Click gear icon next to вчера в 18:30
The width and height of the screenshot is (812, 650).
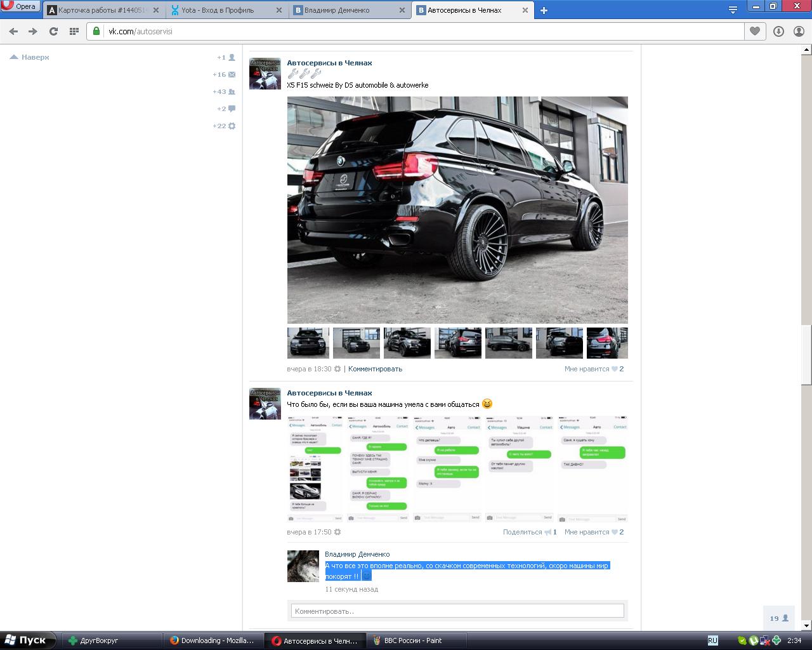(x=337, y=369)
